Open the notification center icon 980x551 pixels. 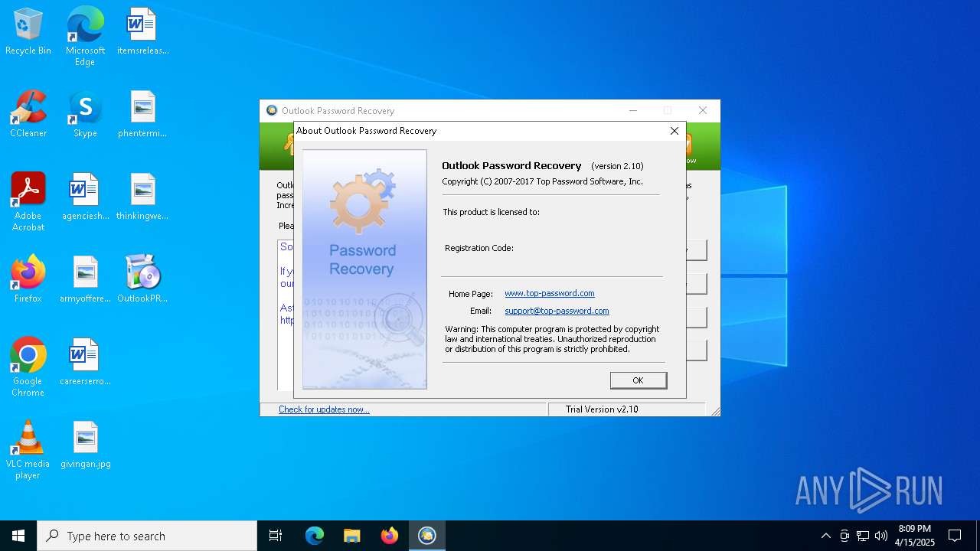(955, 536)
